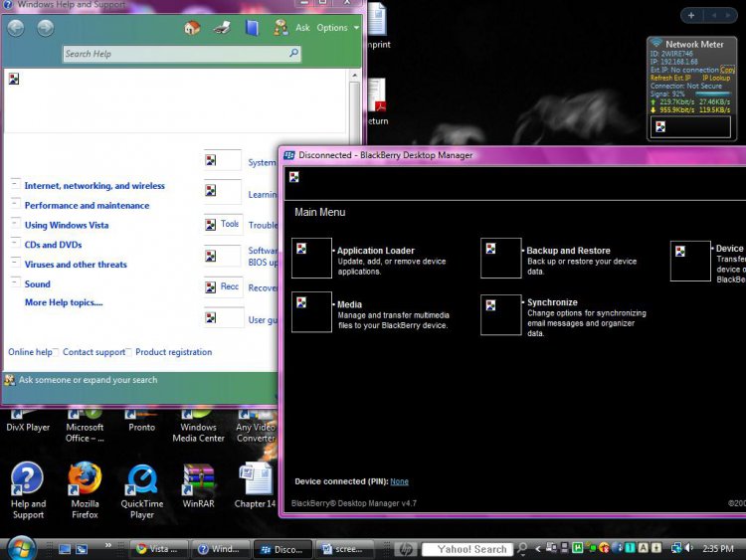The image size is (746, 560).
Task: Open More Help topics link
Action: (x=64, y=302)
